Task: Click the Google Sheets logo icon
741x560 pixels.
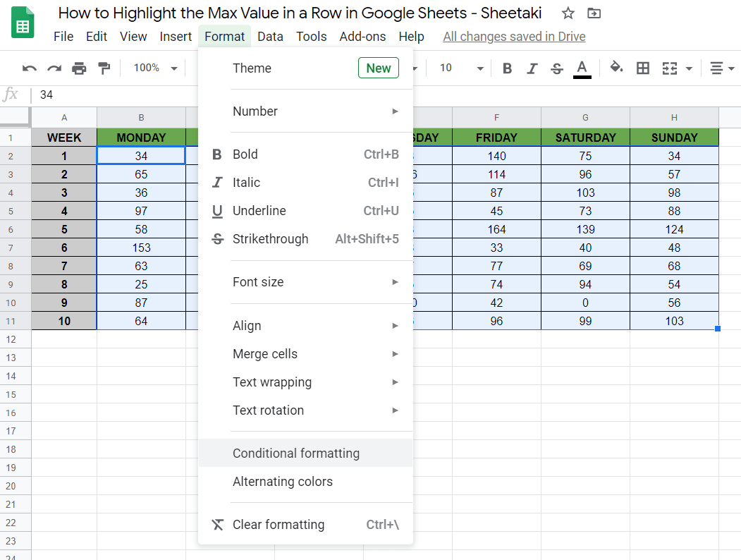Action: pyautogui.click(x=22, y=22)
